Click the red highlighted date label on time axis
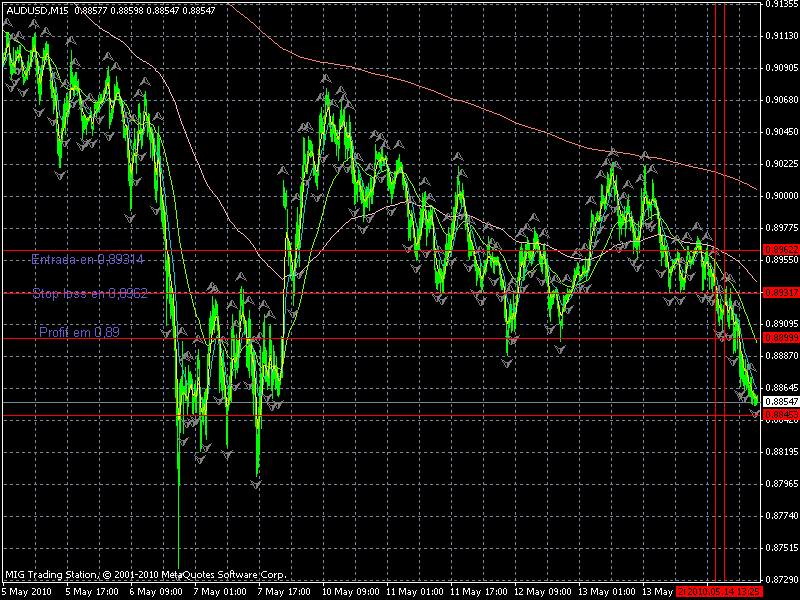Image resolution: width=800 pixels, height=600 pixels. pos(719,591)
